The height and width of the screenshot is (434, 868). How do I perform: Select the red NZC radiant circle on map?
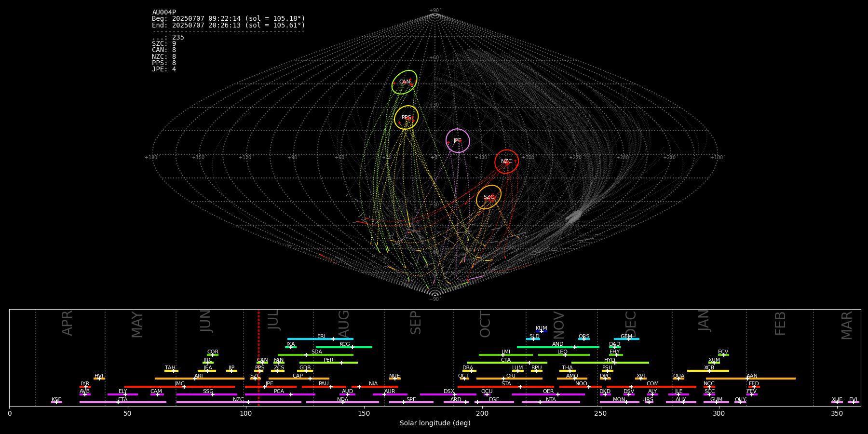point(506,162)
